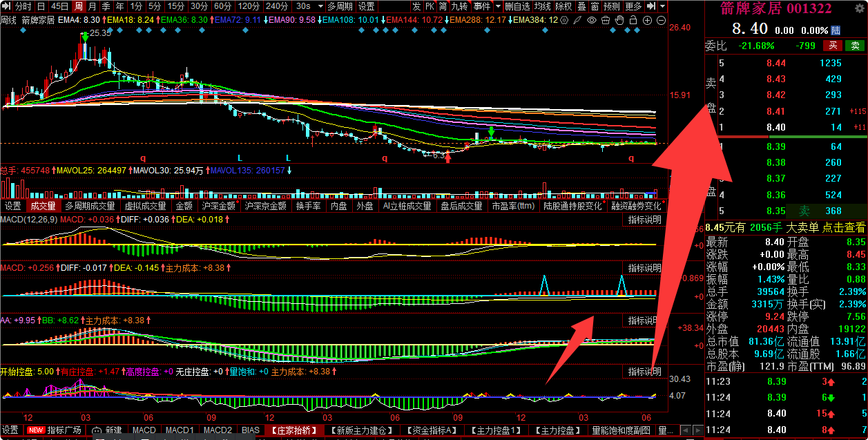Viewport: 868px width, 440px height.
Task: Click the 简 simplified view button
Action: (x=443, y=6)
